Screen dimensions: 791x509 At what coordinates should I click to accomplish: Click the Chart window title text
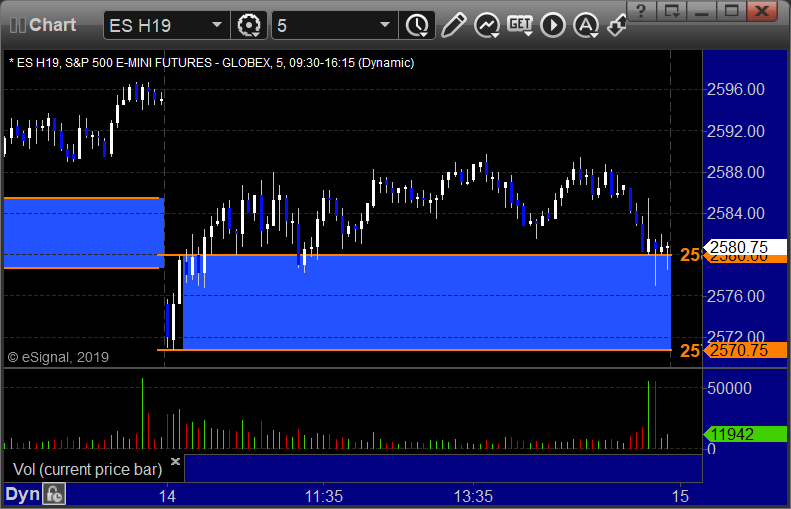click(x=52, y=25)
